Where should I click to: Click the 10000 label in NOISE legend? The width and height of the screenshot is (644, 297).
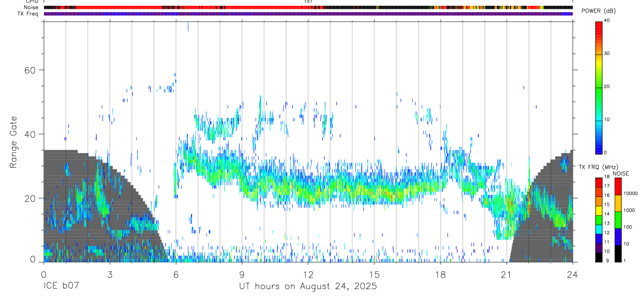click(x=630, y=193)
